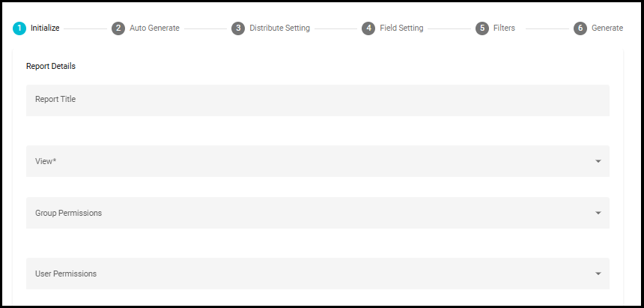Click into the Report Title field
This screenshot has height=308, width=644.
(x=318, y=100)
